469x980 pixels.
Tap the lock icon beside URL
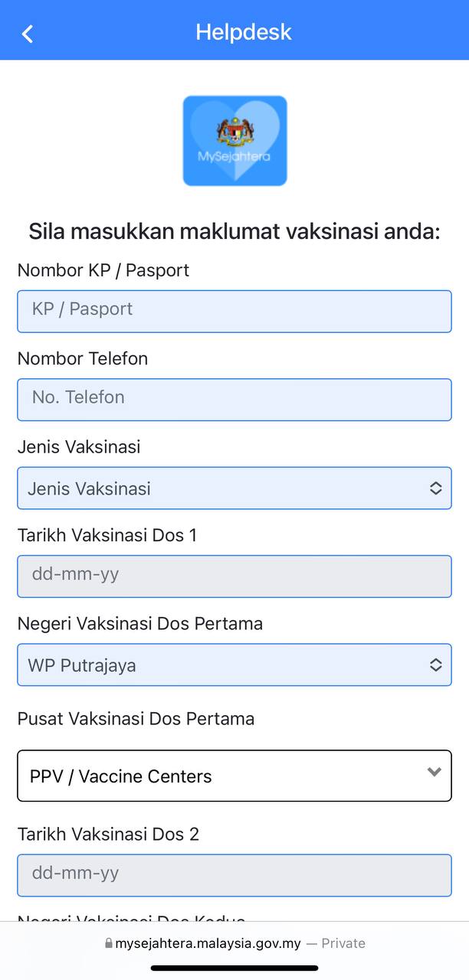108,944
